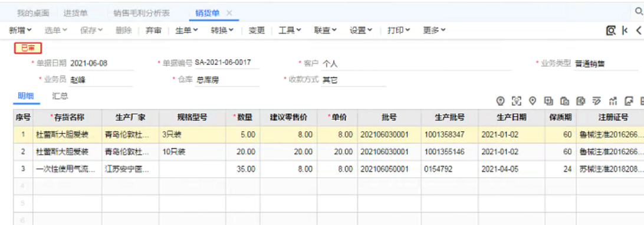Click the 业务类型 field 普通销售

pos(606,64)
